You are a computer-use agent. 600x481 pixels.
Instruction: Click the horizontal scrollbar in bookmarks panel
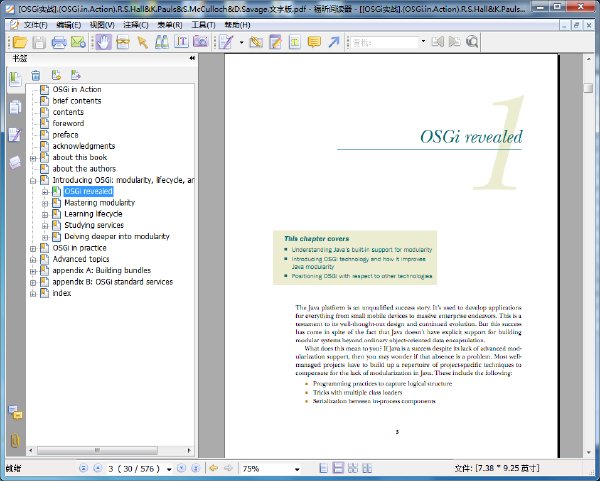(x=109, y=450)
